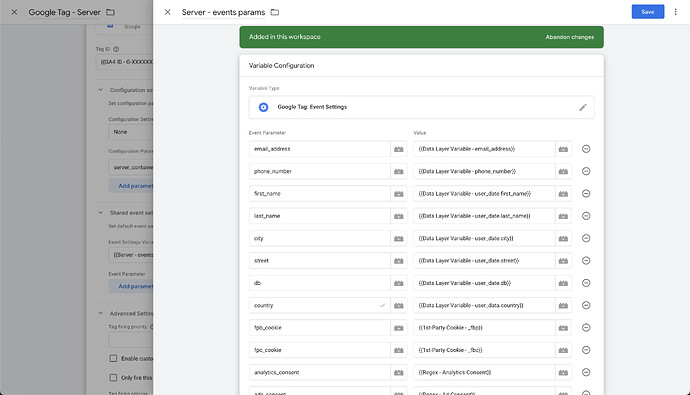This screenshot has width=690, height=395.
Task: Remove the last_name row
Action: coord(586,216)
